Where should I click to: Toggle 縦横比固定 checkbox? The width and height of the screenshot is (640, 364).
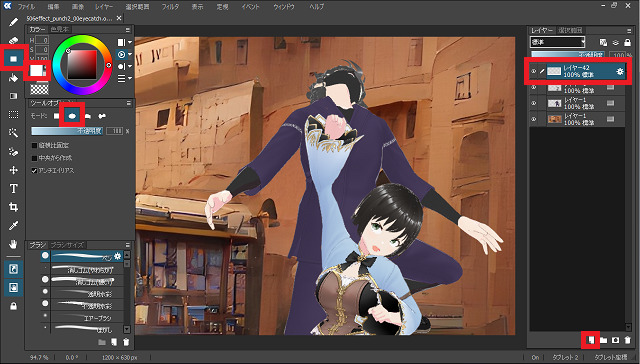(x=34, y=145)
